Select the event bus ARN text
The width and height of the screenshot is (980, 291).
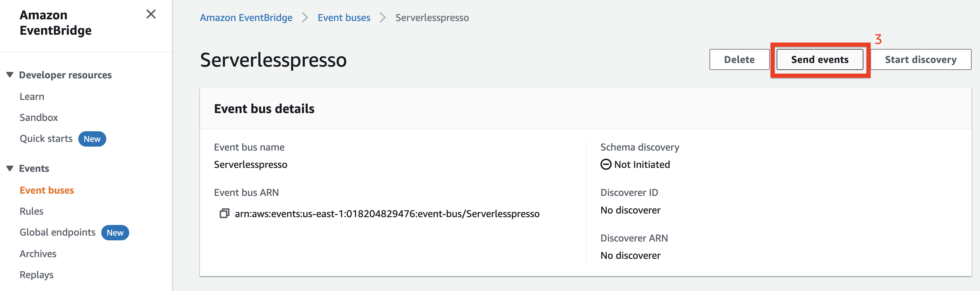[x=387, y=214]
